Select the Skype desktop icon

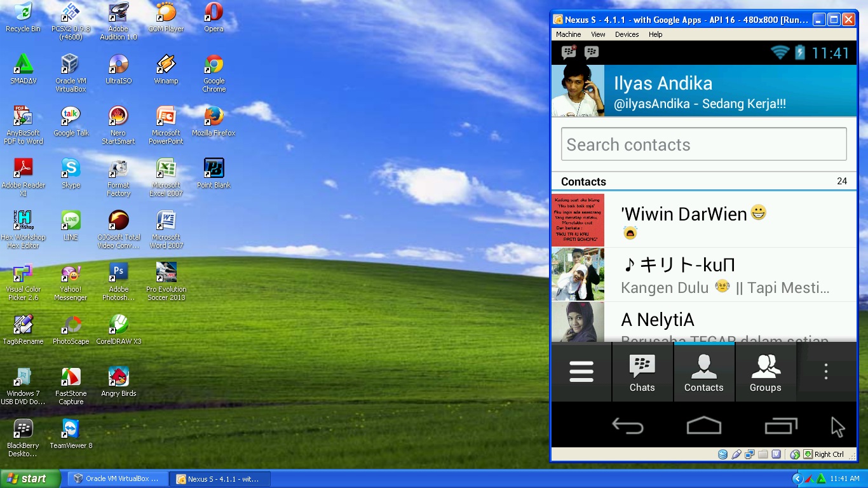[x=71, y=173]
